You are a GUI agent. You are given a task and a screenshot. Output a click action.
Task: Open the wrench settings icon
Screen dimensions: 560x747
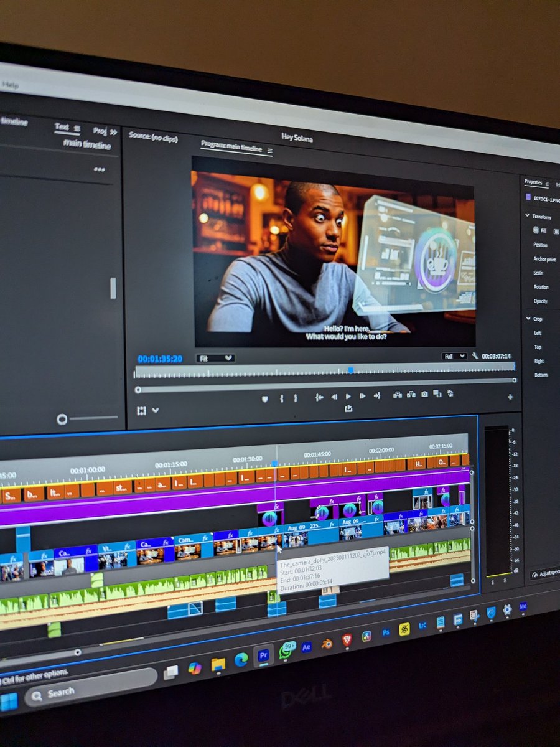475,356
